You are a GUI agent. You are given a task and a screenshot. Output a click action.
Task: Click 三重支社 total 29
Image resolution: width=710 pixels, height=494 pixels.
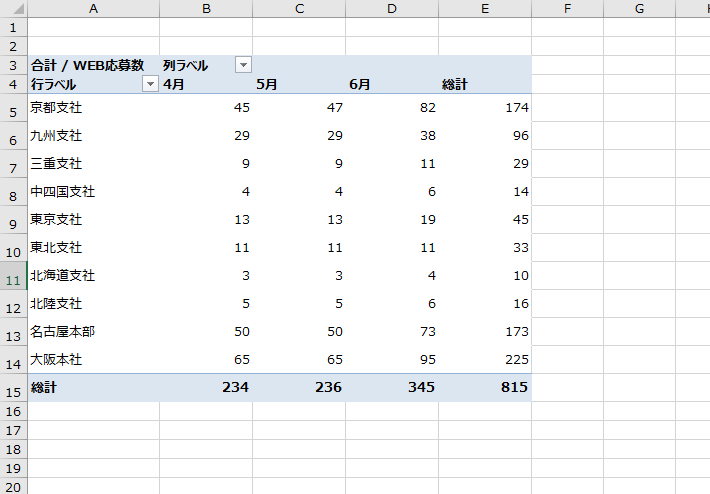[485, 164]
